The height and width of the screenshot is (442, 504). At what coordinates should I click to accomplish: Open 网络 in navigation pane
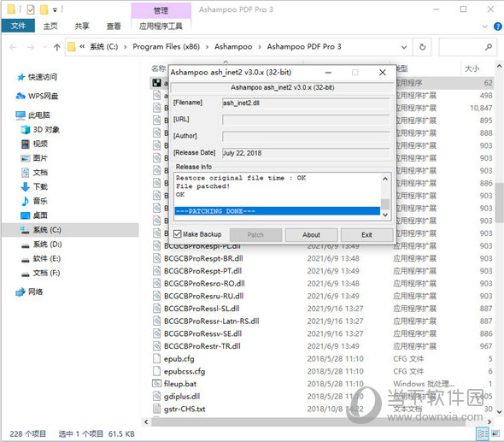(x=35, y=292)
